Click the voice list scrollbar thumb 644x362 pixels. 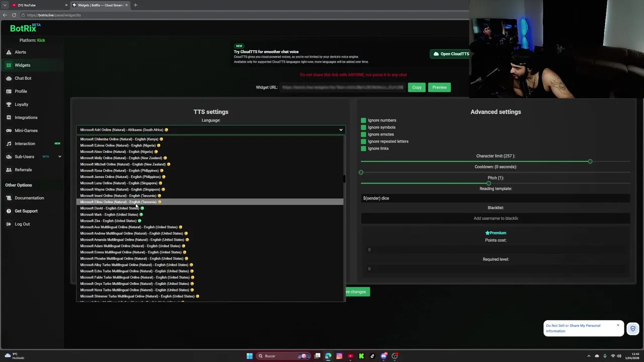345,178
